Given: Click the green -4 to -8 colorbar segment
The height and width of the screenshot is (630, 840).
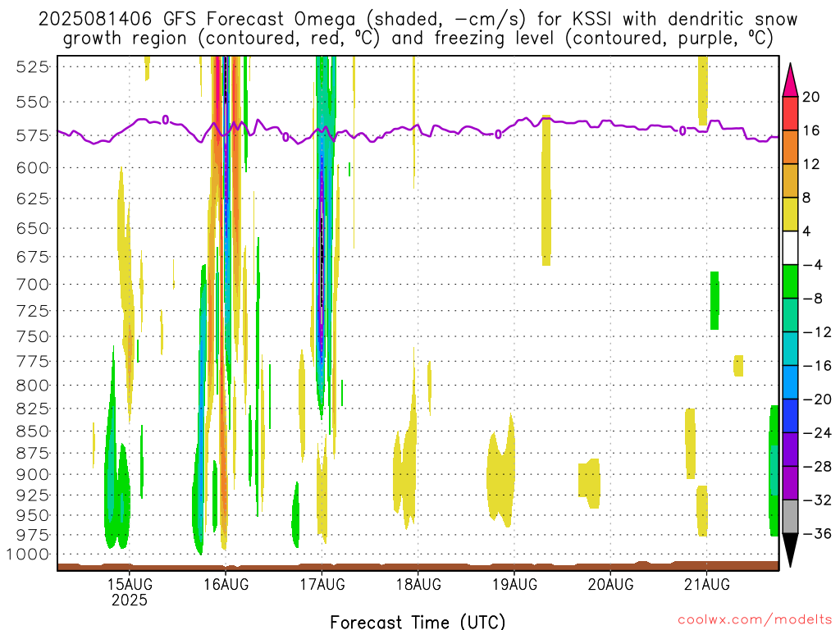Looking at the screenshot, I should coord(790,281).
